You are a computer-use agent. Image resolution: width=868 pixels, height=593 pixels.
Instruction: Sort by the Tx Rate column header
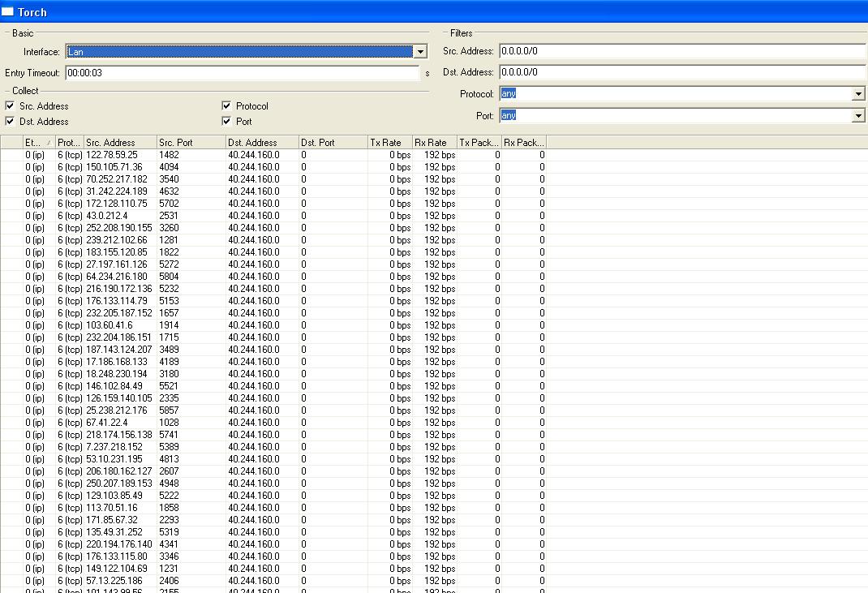389,142
